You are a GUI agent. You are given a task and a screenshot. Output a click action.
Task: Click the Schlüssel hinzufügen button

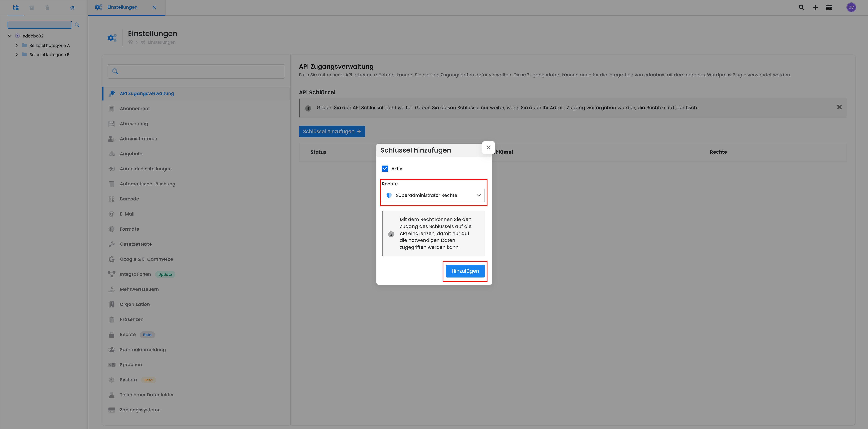[332, 132]
